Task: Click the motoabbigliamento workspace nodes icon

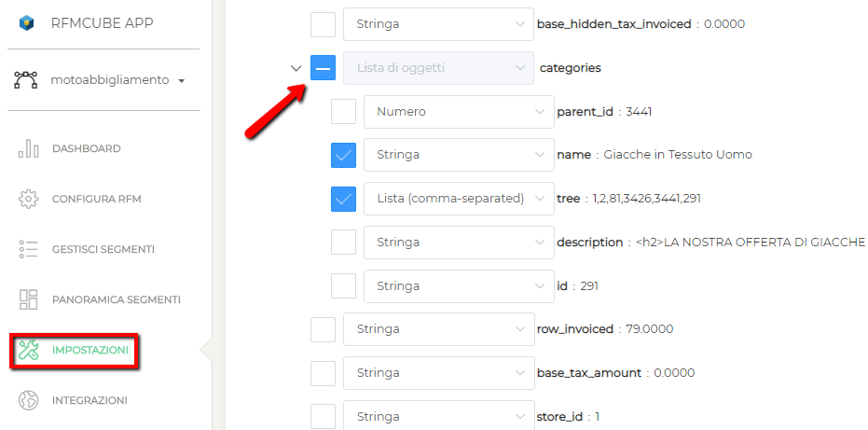Action: pos(26,80)
